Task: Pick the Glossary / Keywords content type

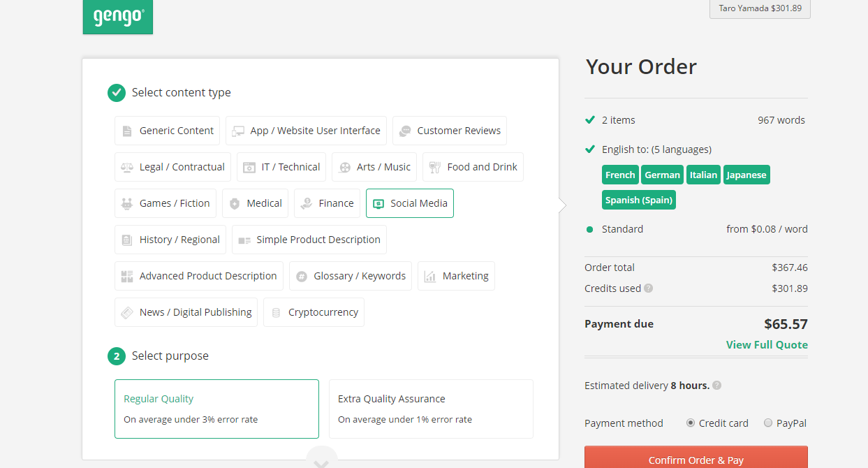Action: 351,276
